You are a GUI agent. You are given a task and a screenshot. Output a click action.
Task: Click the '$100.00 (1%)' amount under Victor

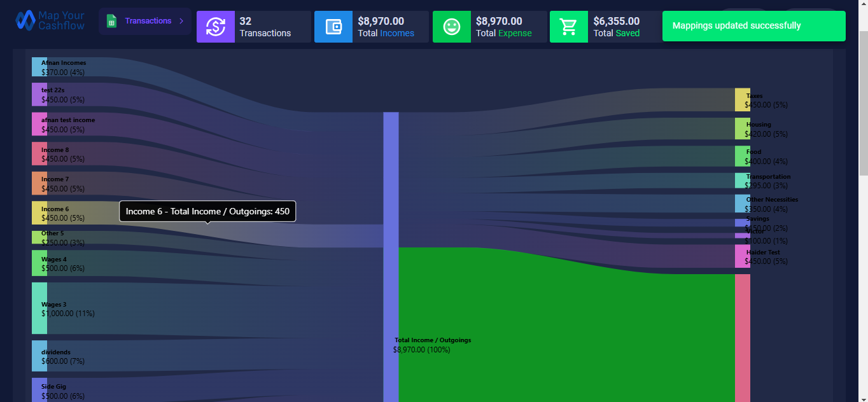click(766, 241)
